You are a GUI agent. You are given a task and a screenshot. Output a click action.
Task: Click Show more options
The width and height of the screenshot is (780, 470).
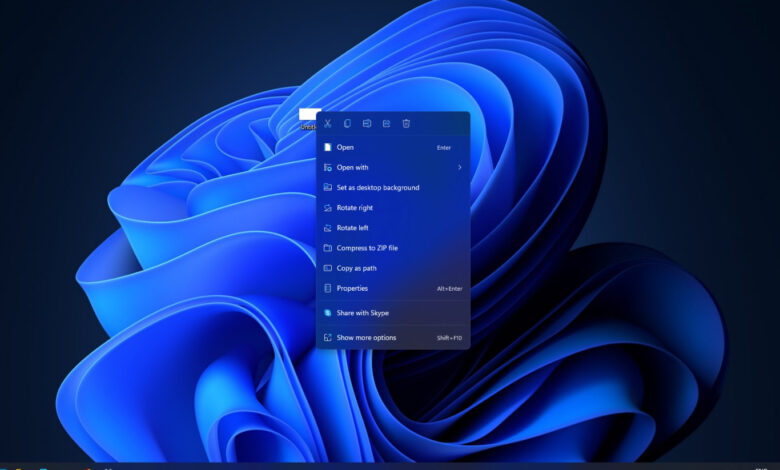click(393, 338)
